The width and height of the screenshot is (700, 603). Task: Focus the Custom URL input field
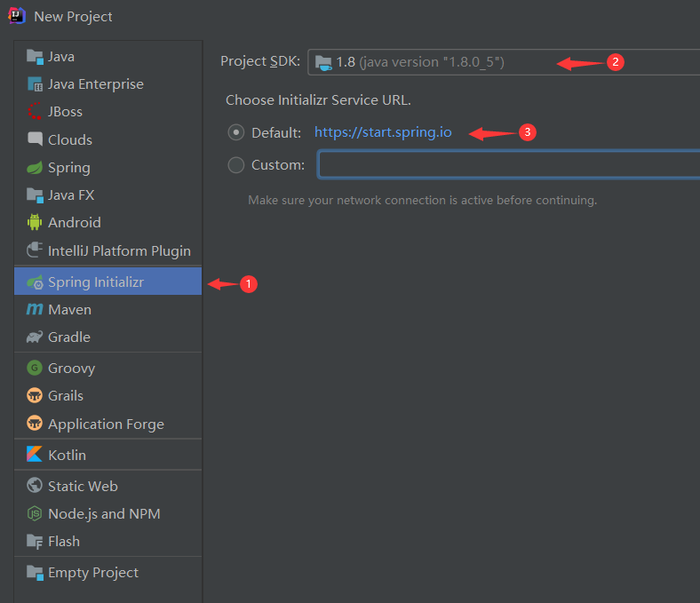tap(509, 164)
